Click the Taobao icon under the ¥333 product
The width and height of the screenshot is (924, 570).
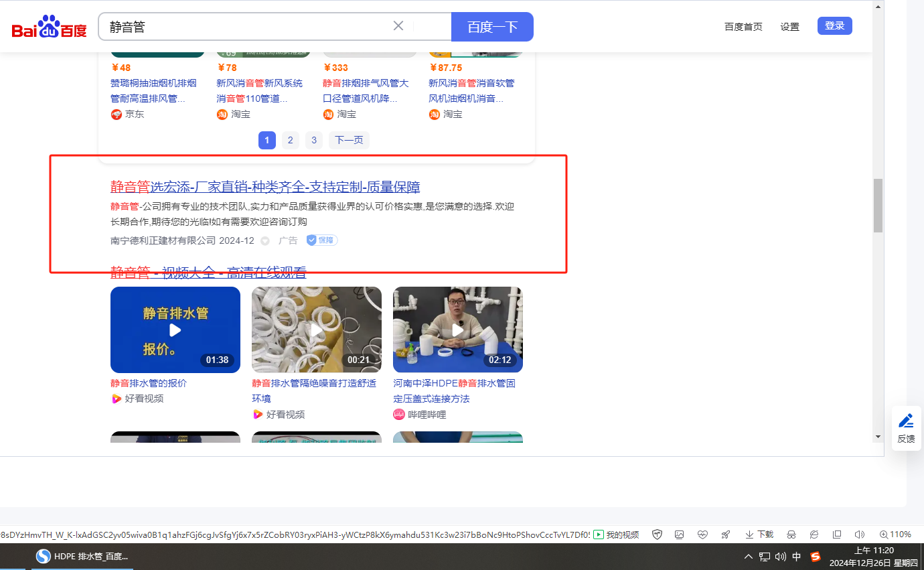tap(328, 114)
